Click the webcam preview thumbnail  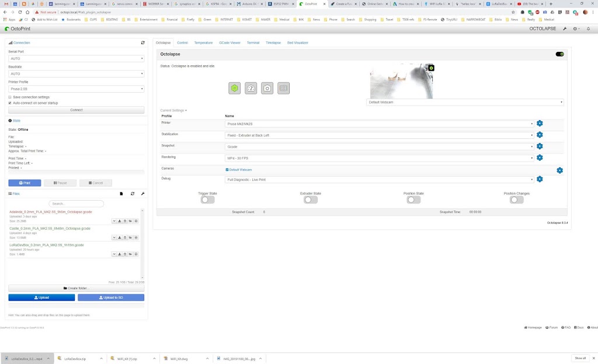(401, 81)
